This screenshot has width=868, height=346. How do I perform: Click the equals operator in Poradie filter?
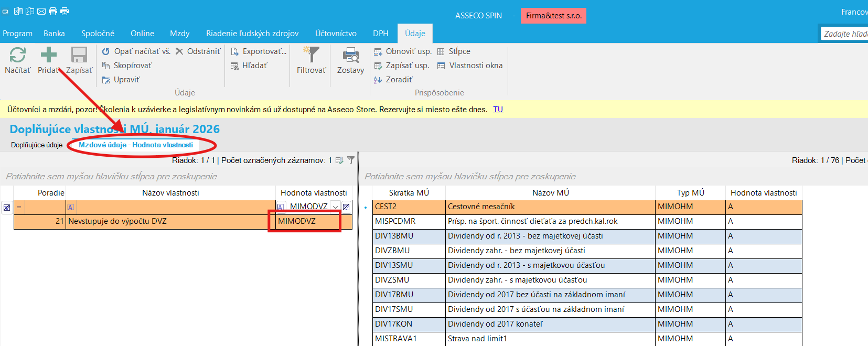(x=19, y=207)
